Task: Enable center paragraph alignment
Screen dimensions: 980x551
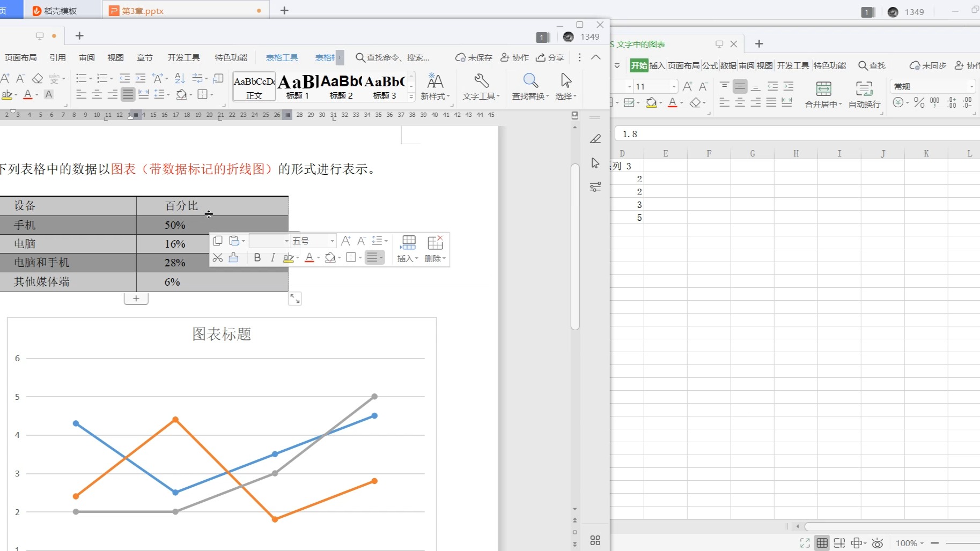Action: (97, 94)
